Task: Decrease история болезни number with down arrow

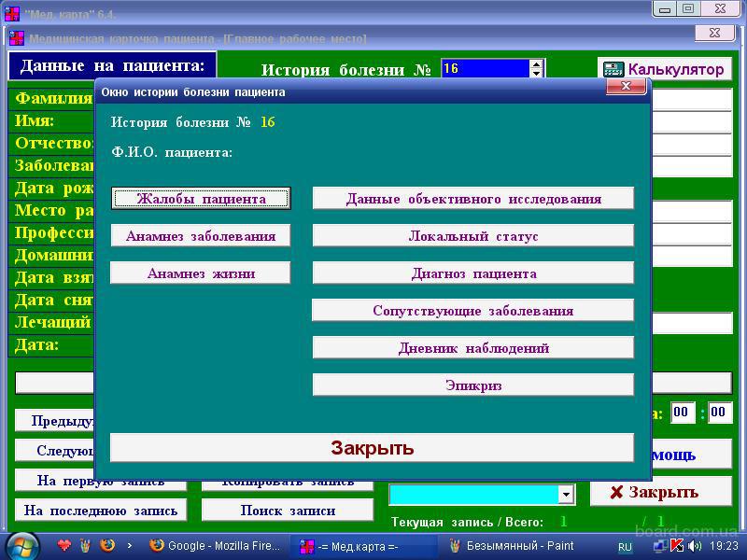Action: 536,74
